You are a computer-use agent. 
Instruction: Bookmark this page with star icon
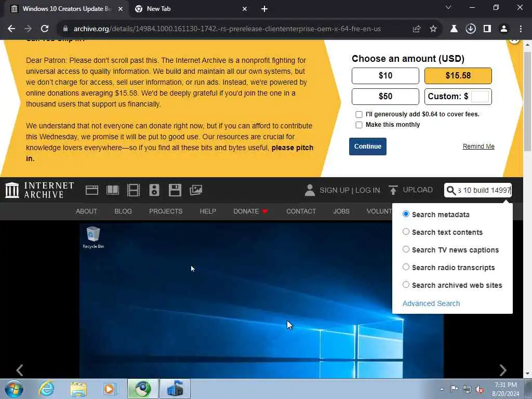tap(433, 29)
